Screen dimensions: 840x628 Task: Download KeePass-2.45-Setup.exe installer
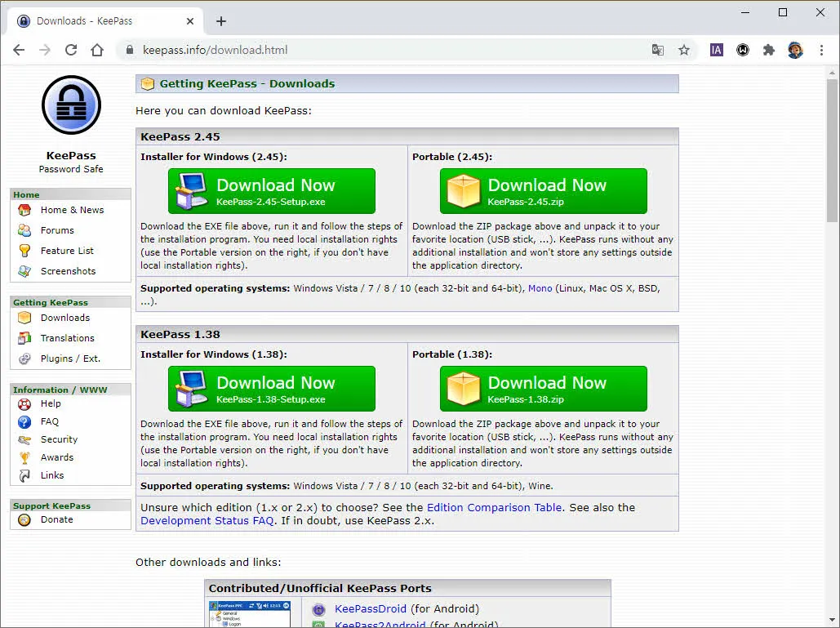273,190
